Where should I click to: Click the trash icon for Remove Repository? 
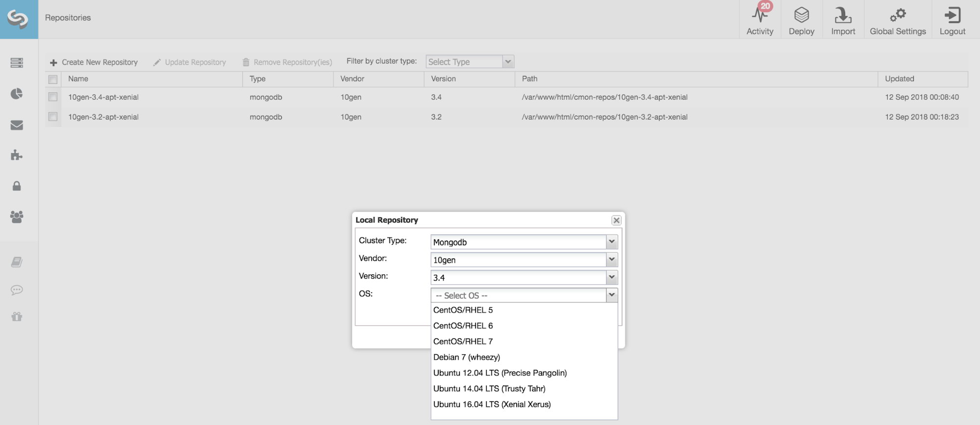coord(246,62)
